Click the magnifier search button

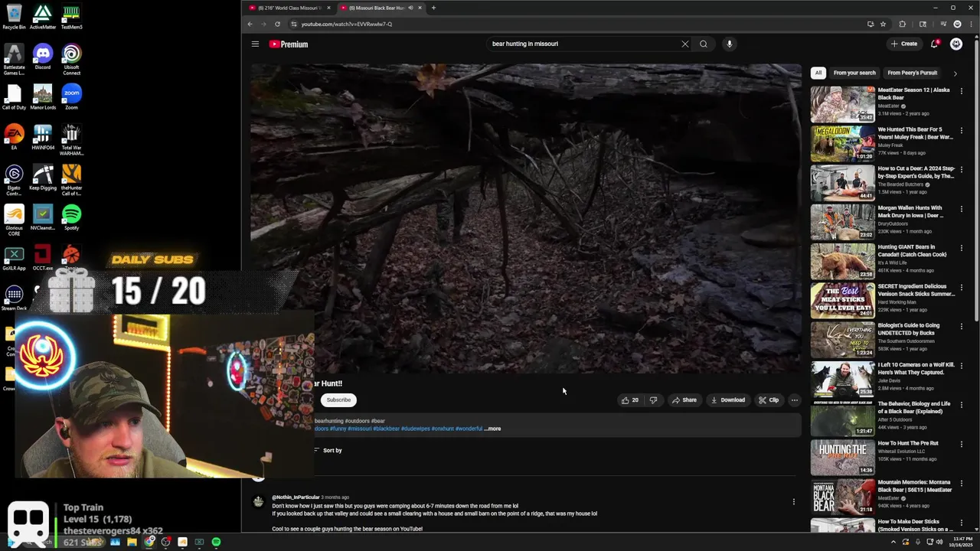pos(704,44)
